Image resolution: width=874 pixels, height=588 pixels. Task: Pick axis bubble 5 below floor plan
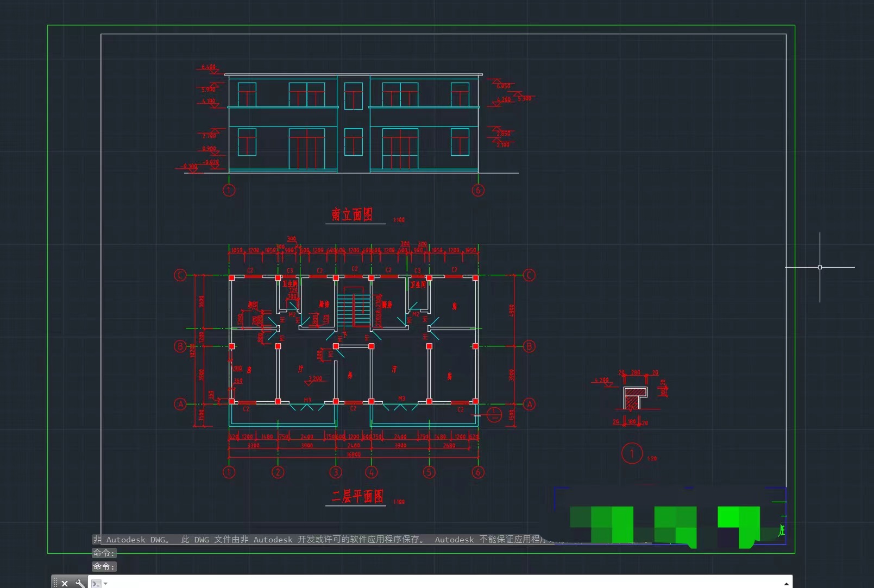(429, 472)
